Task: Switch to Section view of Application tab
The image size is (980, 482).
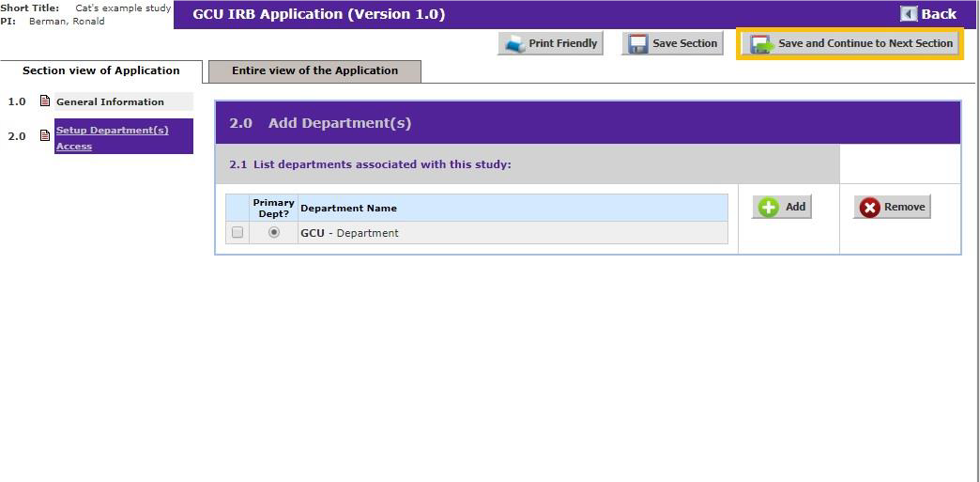Action: [101, 70]
